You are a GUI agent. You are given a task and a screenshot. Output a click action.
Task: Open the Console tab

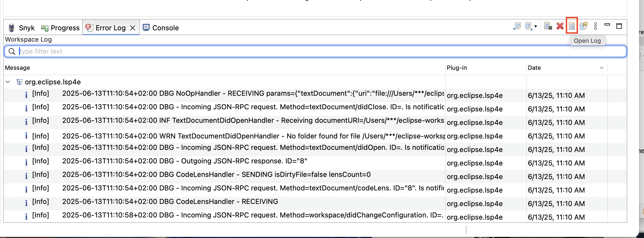pos(161,28)
